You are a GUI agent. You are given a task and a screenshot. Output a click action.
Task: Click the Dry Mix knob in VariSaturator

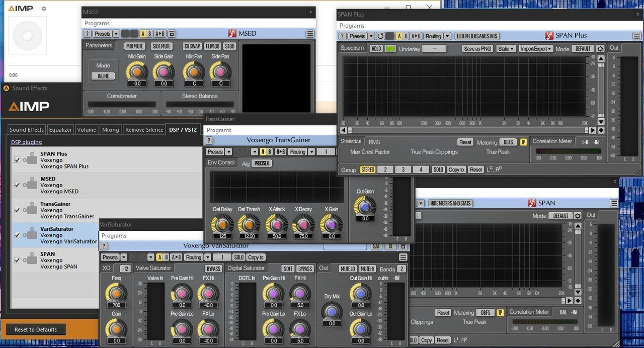pyautogui.click(x=332, y=312)
